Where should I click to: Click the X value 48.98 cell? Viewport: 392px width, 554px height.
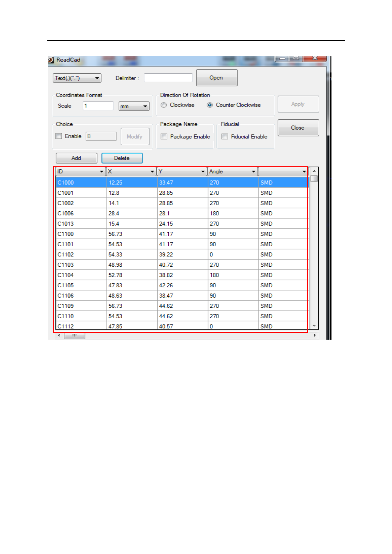pos(132,265)
